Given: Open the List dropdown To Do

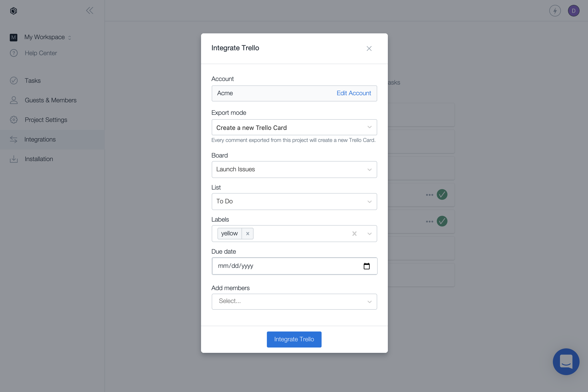Looking at the screenshot, I should 294,202.
